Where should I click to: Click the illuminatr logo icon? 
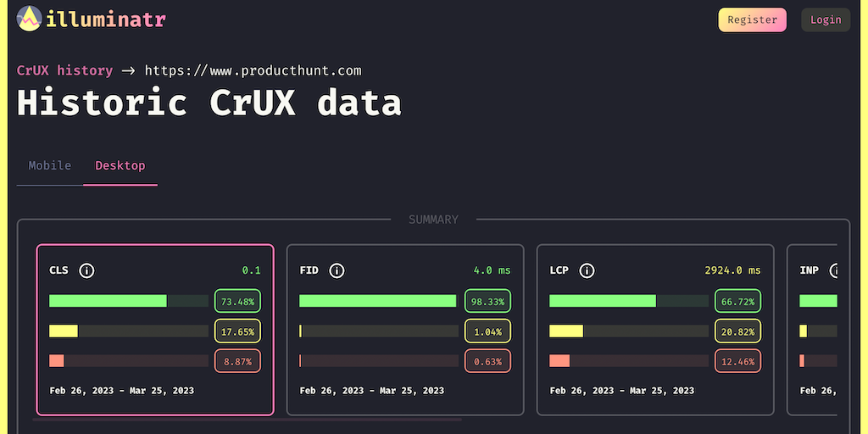point(30,19)
